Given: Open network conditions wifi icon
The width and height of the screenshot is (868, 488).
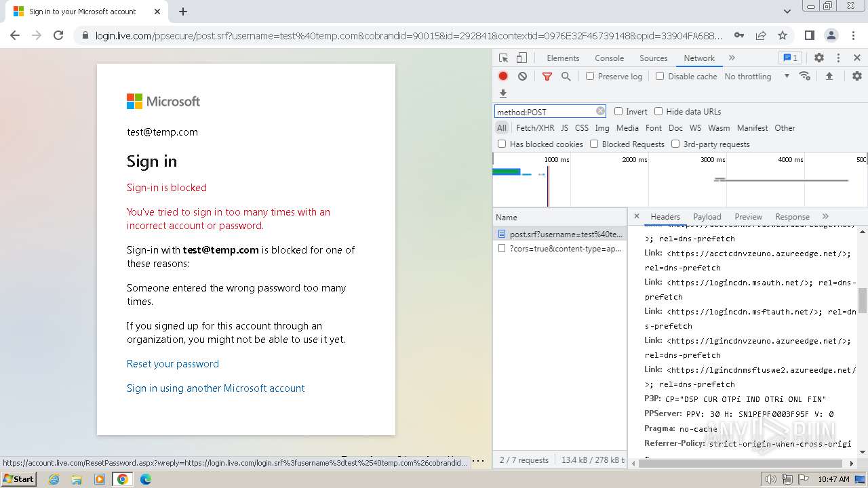Looking at the screenshot, I should pos(805,76).
